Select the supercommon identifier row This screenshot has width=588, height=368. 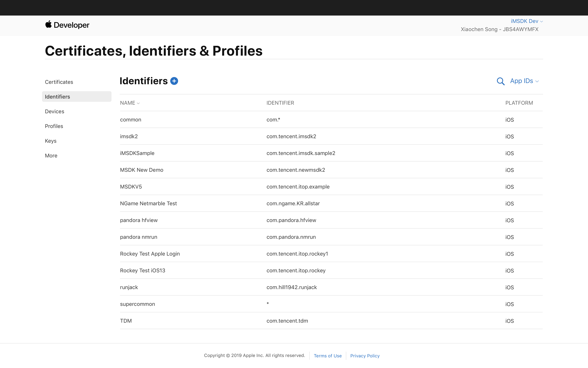pyautogui.click(x=331, y=304)
